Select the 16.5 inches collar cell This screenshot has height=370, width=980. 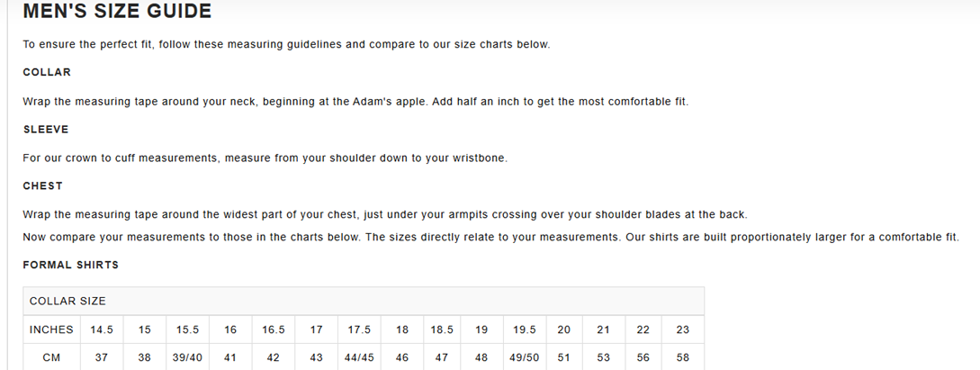(x=274, y=329)
